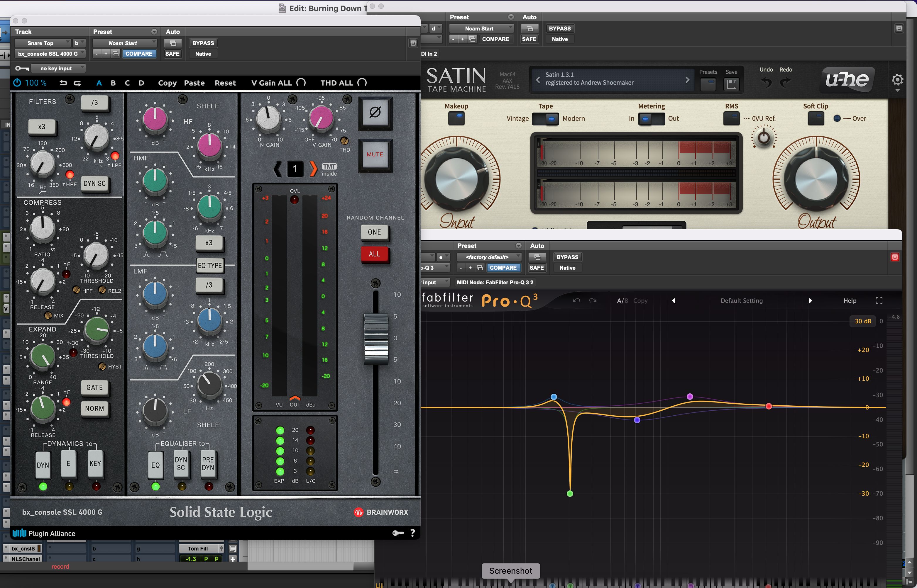
Task: Open Noam Start preset dropdown in Satin window
Action: click(481, 29)
